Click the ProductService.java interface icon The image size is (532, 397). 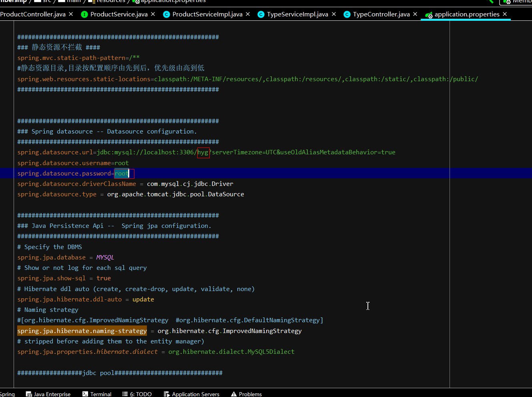[x=84, y=14]
